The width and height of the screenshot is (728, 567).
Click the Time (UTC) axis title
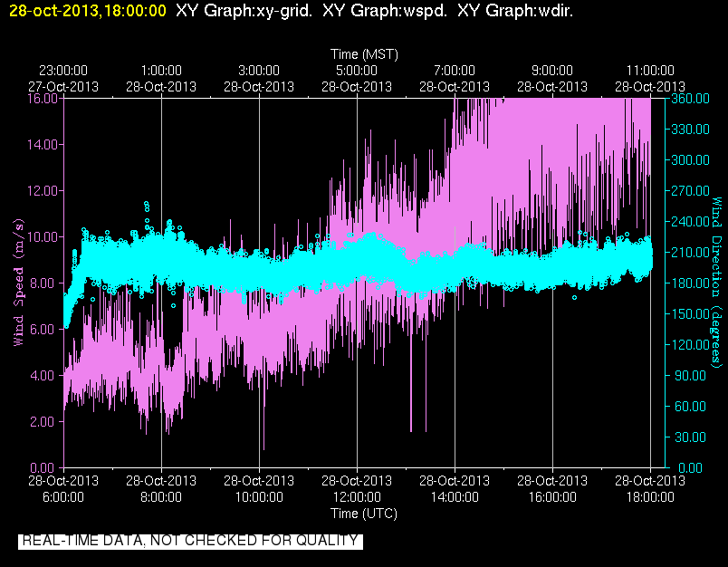(364, 514)
